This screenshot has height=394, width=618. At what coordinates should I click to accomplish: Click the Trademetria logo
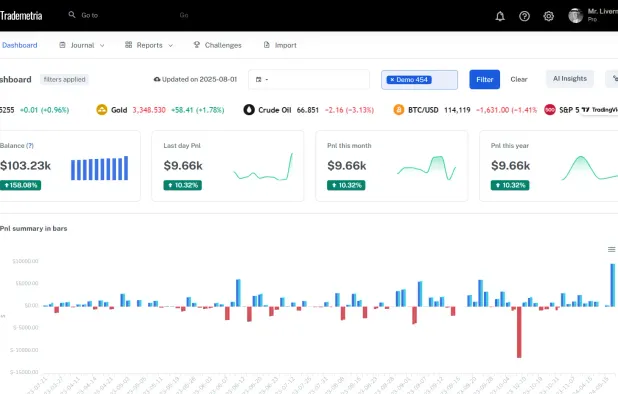coord(21,16)
